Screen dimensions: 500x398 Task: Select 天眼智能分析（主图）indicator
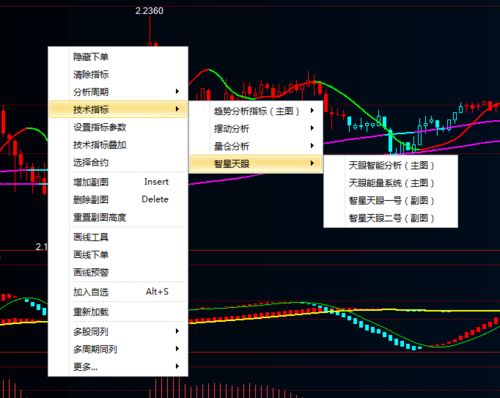point(391,165)
